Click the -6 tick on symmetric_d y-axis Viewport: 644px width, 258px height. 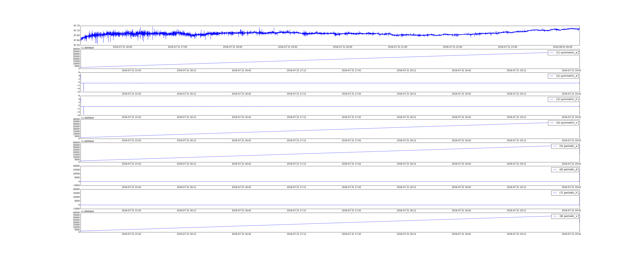coord(78,92)
